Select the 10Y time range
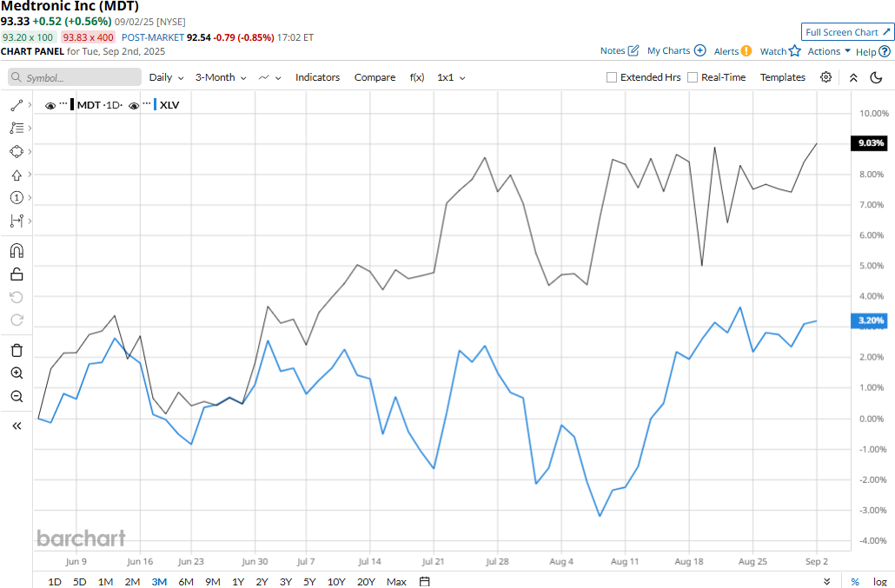Viewport: 895px width, 588px height. (x=336, y=582)
